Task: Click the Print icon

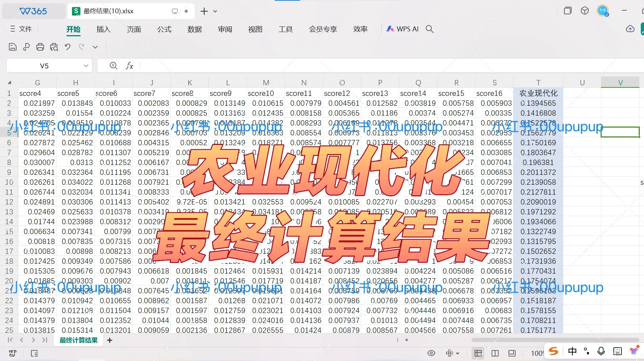Action: click(40, 47)
